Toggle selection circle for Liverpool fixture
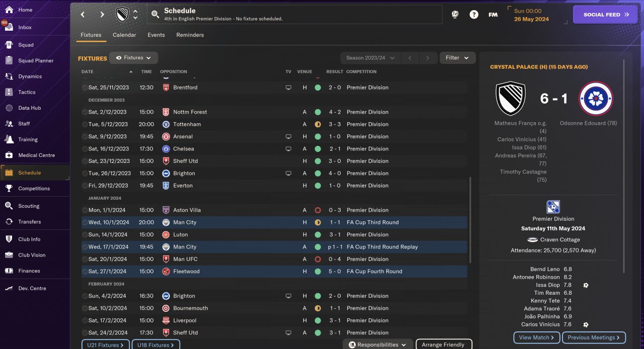The height and width of the screenshot is (349, 644). click(x=85, y=320)
